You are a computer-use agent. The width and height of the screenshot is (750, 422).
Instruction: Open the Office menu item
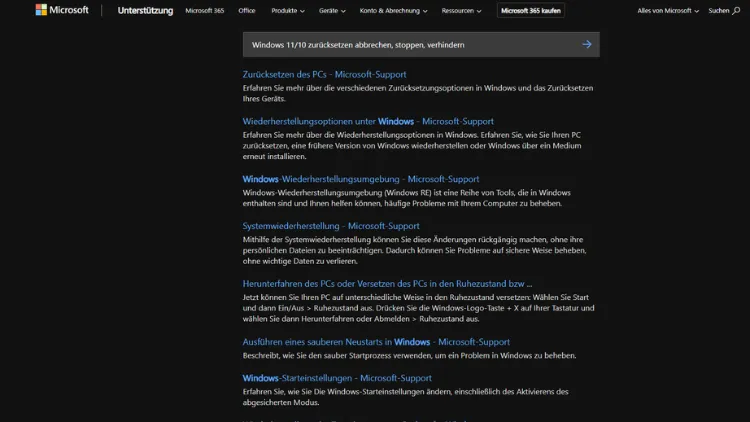247,11
